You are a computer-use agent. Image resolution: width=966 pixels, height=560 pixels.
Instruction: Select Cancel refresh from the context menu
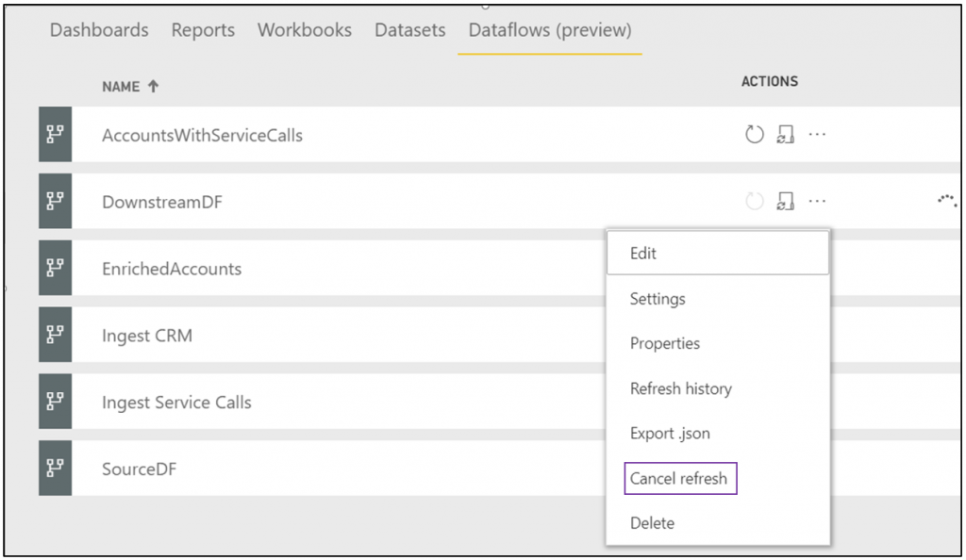click(x=680, y=478)
